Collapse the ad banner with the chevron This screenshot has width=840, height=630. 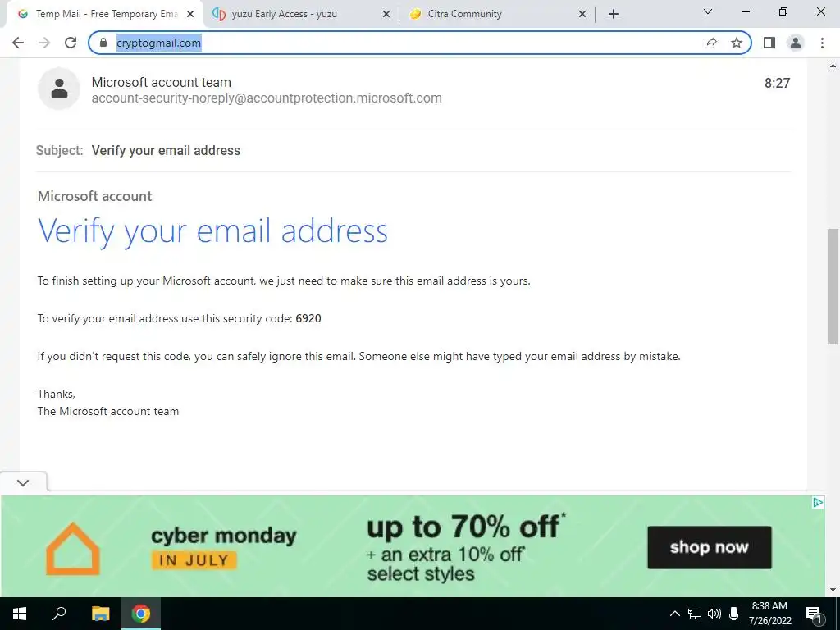[x=23, y=482]
